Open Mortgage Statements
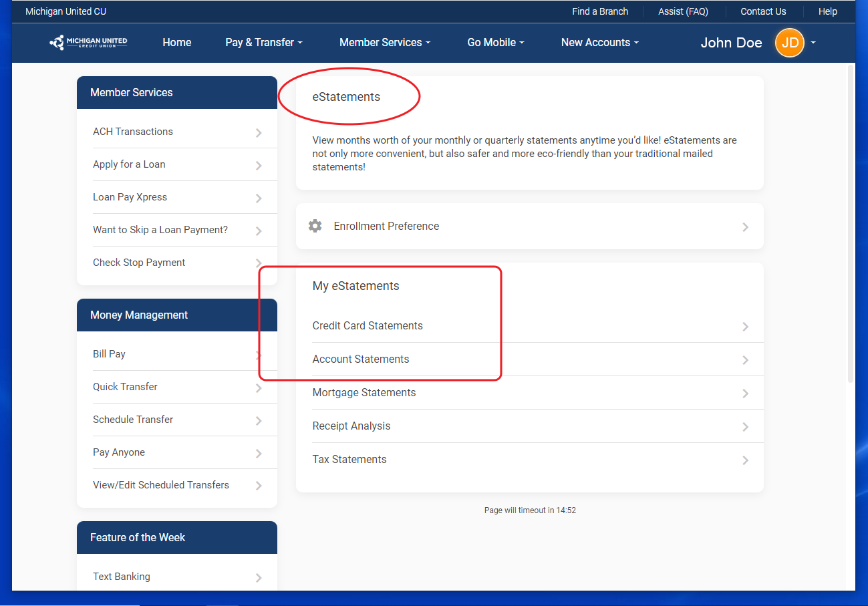The width and height of the screenshot is (868, 606). (x=364, y=392)
